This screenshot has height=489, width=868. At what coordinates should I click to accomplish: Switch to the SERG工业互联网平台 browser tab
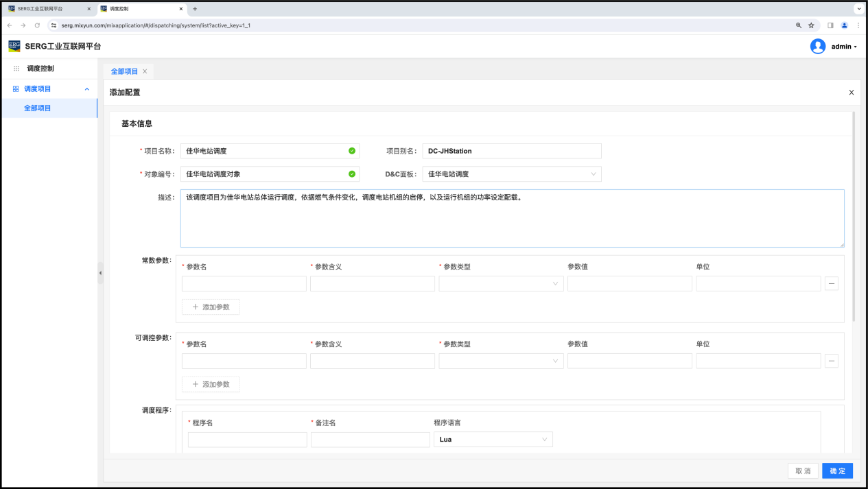(45, 9)
